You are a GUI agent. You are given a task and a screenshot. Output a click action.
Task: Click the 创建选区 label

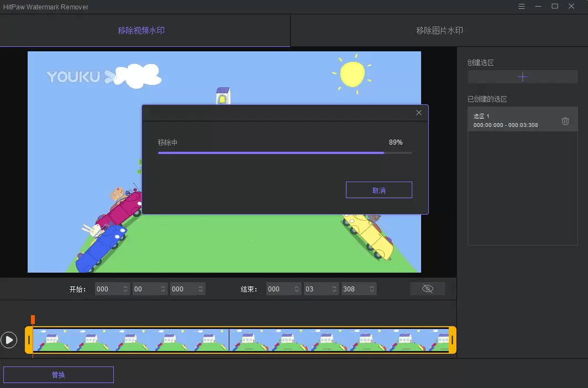tap(480, 62)
